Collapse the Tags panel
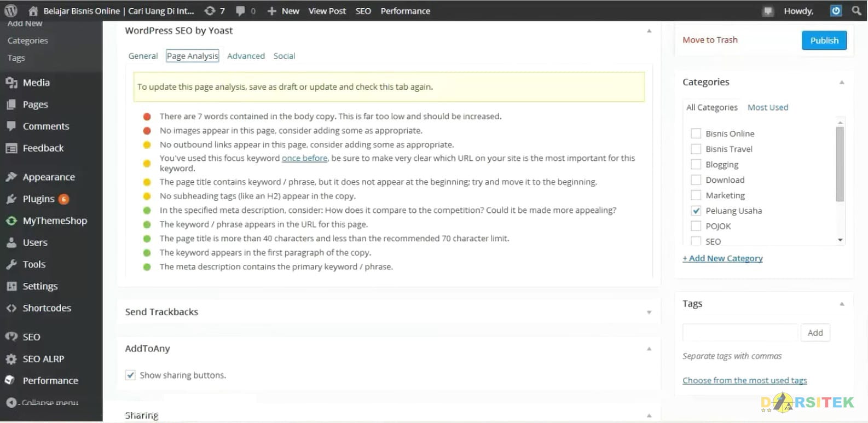 (842, 304)
